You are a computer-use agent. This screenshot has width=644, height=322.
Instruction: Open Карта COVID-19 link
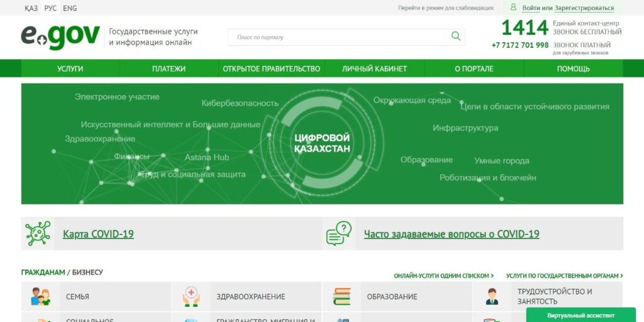(x=98, y=234)
